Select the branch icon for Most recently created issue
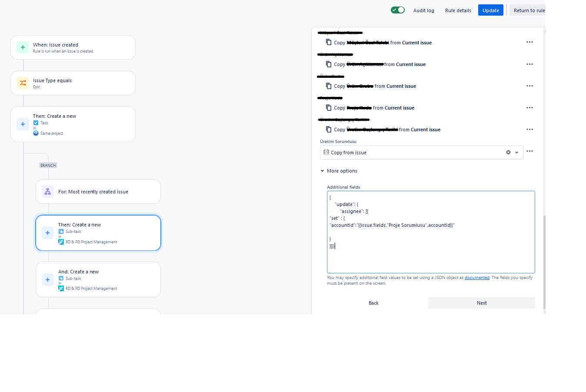 [x=48, y=192]
